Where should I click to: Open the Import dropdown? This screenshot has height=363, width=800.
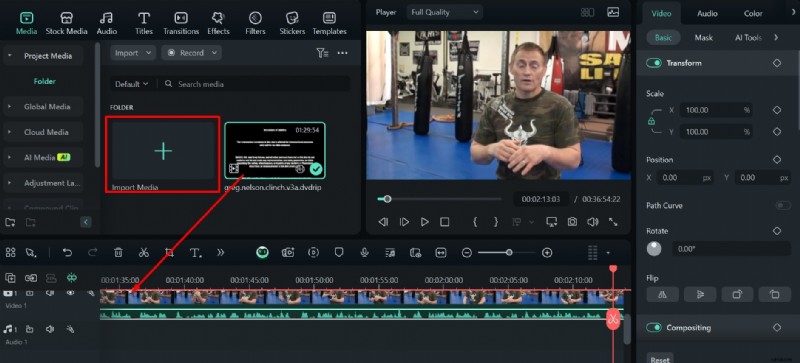click(133, 53)
